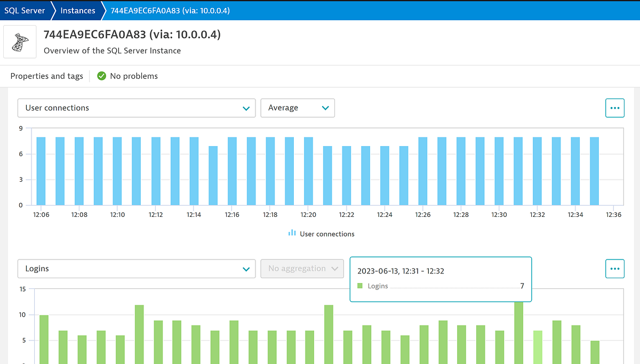This screenshot has height=364, width=640.
Task: Open Properties and tags
Action: click(46, 76)
